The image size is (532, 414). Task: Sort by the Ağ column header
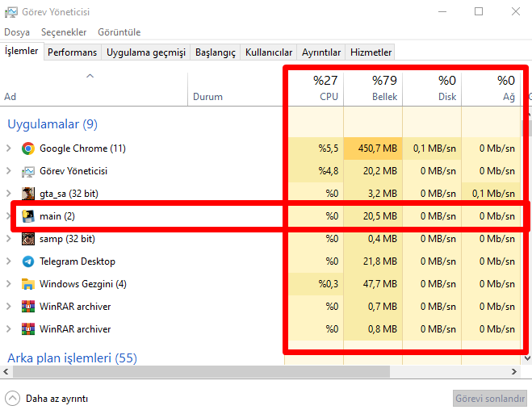pos(491,89)
